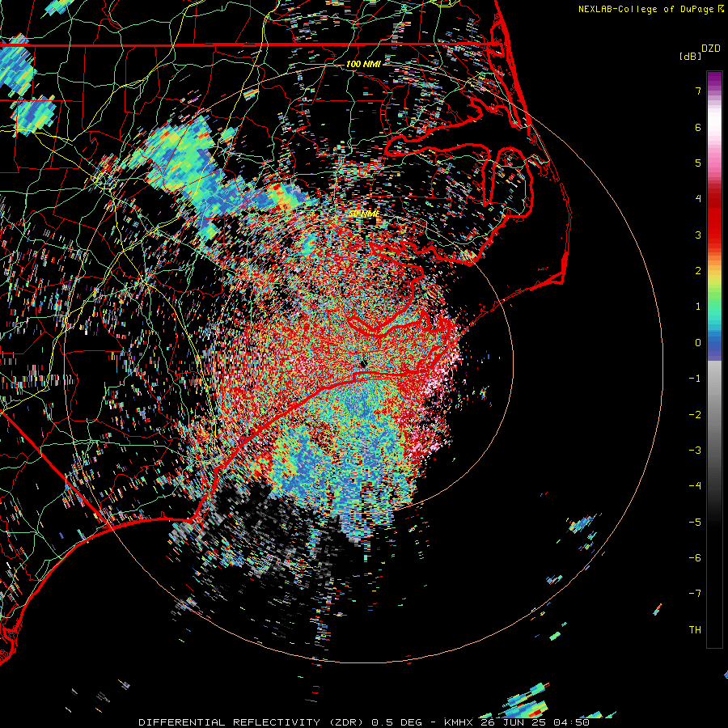Click the 50 NMI range ring label
728x728 pixels.
point(363,214)
